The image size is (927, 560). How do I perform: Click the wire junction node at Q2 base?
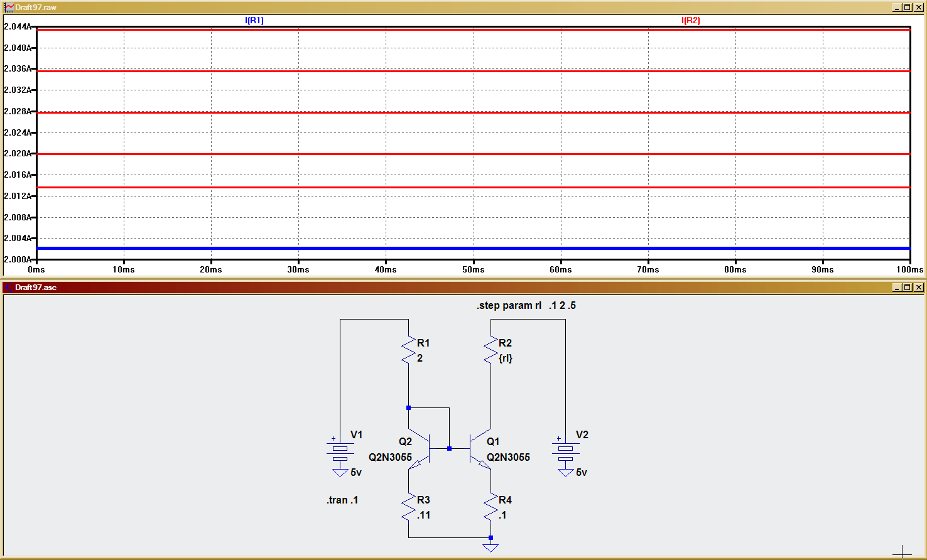pyautogui.click(x=449, y=449)
